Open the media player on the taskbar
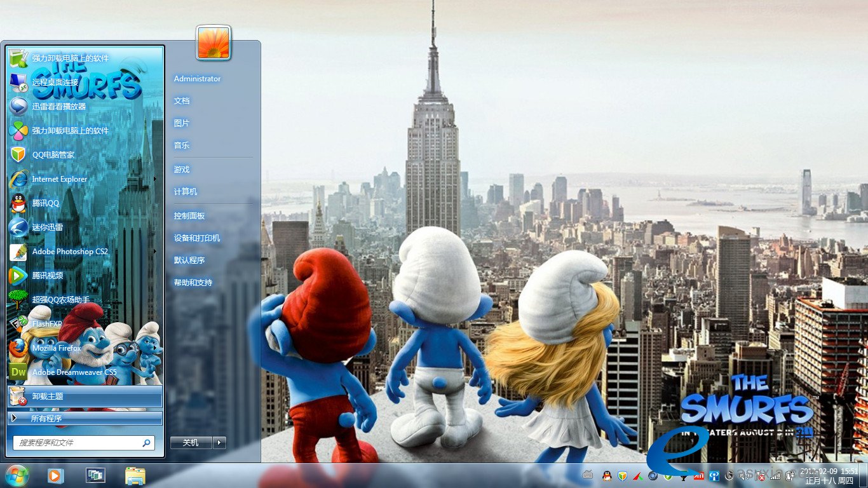 click(55, 475)
